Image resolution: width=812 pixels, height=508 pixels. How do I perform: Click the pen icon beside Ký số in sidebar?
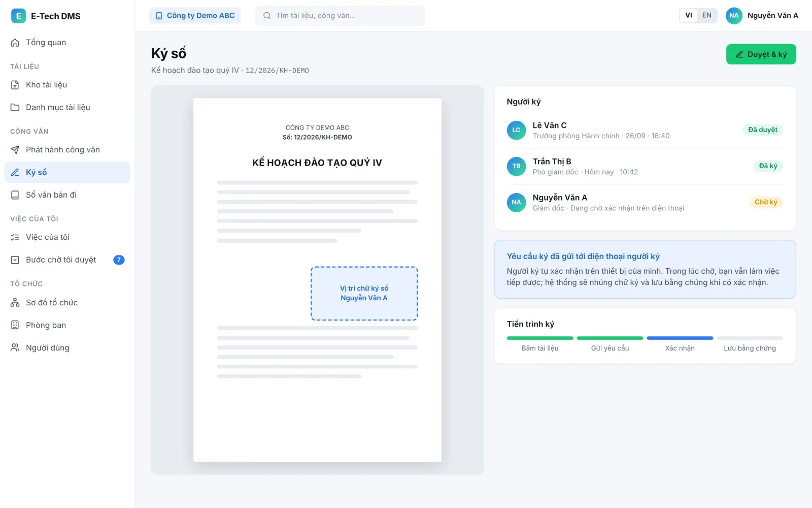coord(15,172)
